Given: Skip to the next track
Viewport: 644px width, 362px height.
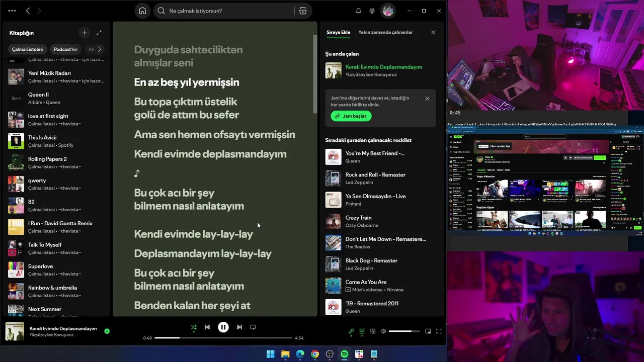Looking at the screenshot, I should 239,327.
